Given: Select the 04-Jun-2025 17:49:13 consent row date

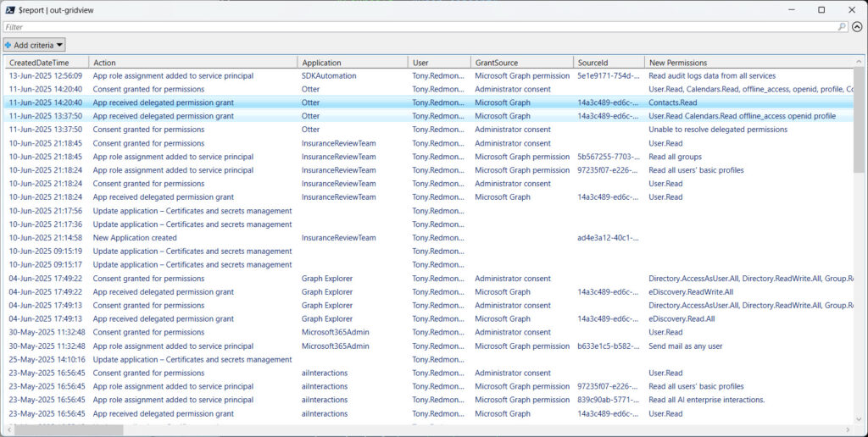Looking at the screenshot, I should pyautogui.click(x=46, y=306).
